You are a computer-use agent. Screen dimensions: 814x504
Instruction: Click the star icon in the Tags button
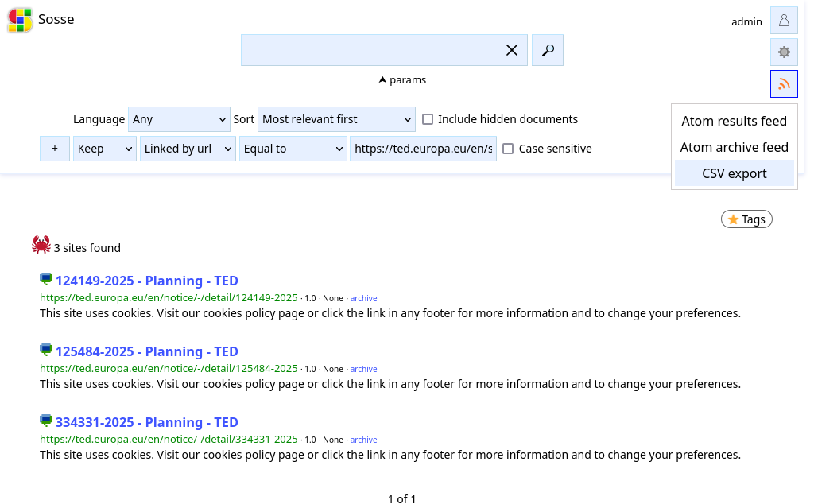click(733, 219)
